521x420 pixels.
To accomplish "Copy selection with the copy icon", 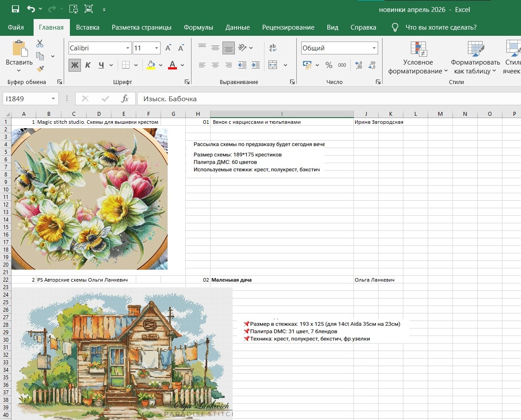I will click(x=40, y=56).
